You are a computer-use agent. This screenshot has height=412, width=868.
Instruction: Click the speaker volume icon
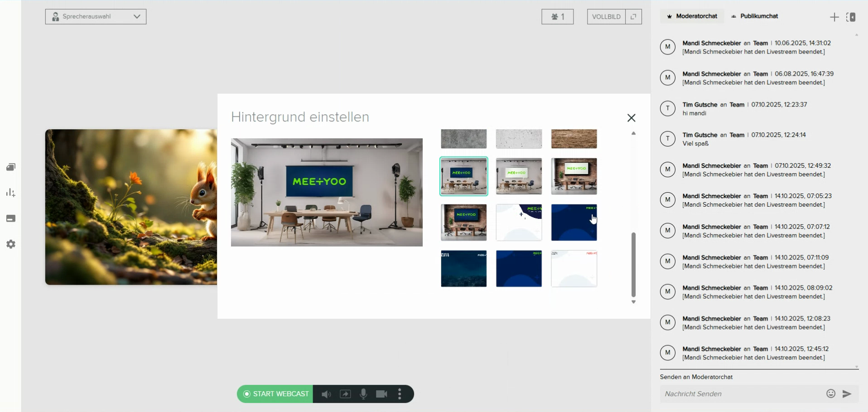pyautogui.click(x=326, y=394)
